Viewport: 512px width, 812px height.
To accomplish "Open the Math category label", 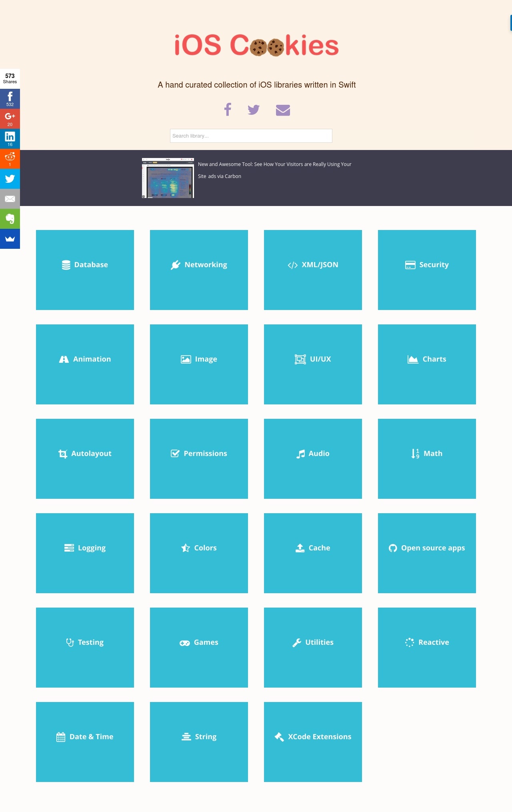I will (433, 454).
